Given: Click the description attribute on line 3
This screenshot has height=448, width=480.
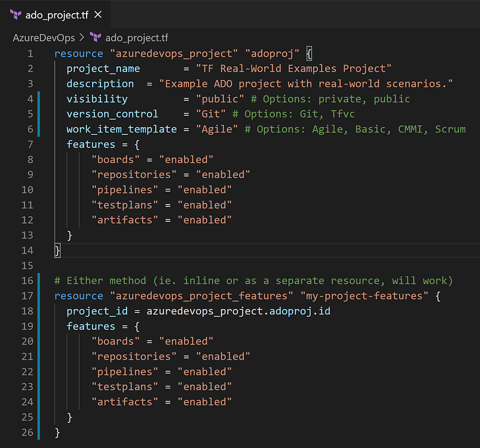Looking at the screenshot, I should point(100,84).
